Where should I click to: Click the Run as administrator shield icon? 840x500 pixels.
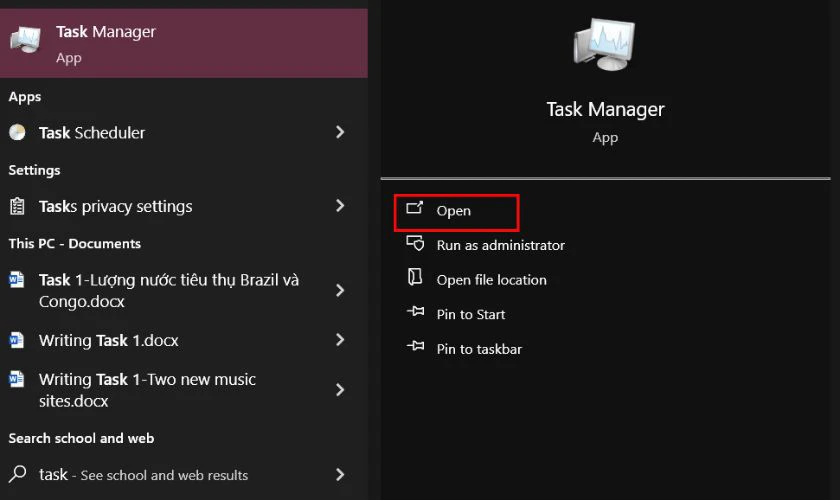click(x=415, y=243)
